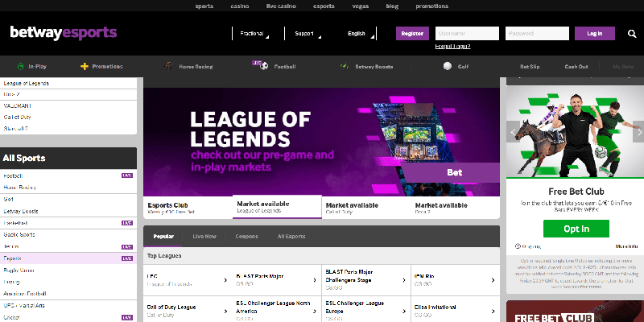Open Horse Racing in All Sports list

[68, 188]
